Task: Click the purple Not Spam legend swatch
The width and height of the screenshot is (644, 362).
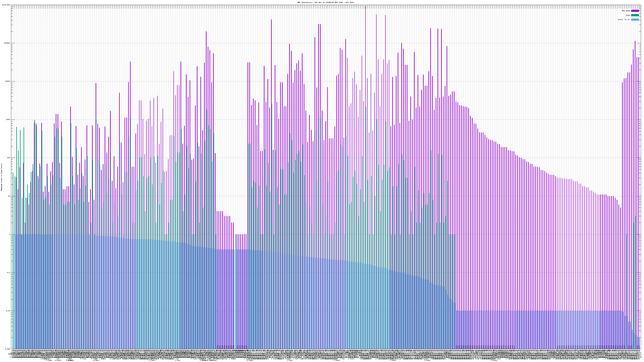Action: pyautogui.click(x=635, y=11)
